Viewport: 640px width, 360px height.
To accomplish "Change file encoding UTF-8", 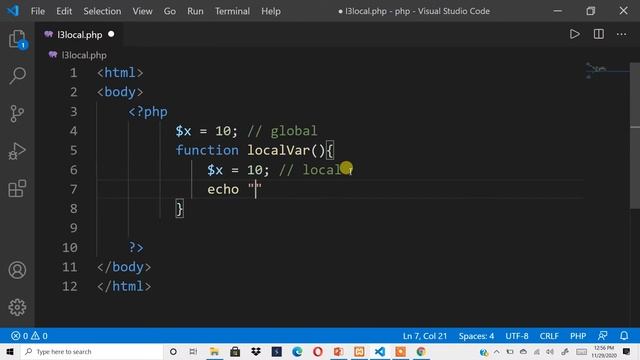I will click(517, 336).
